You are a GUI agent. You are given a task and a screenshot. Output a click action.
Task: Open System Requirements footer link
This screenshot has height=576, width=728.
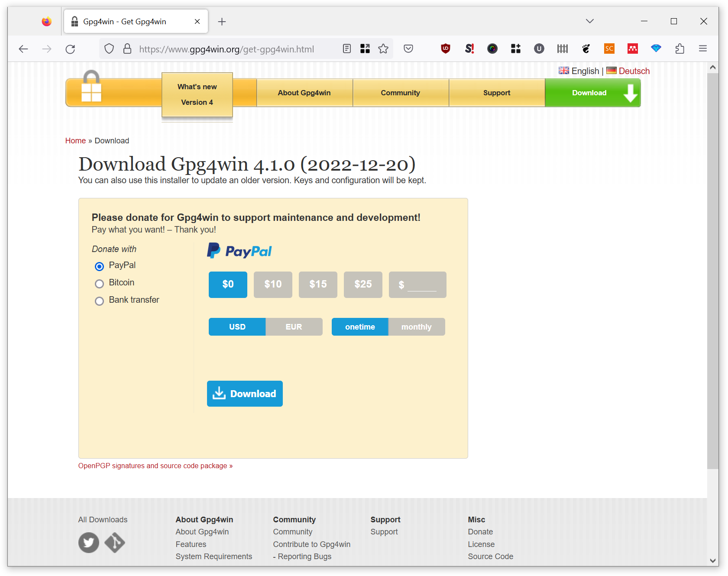tap(214, 557)
